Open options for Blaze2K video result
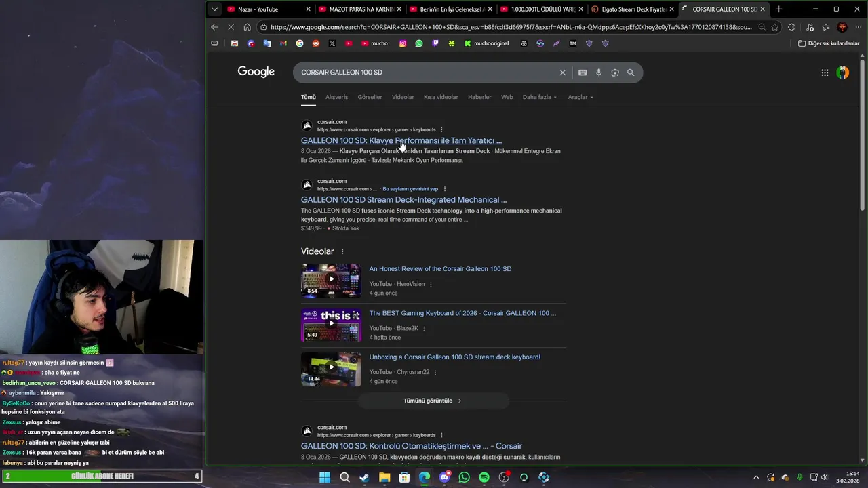This screenshot has height=488, width=868. (424, 329)
